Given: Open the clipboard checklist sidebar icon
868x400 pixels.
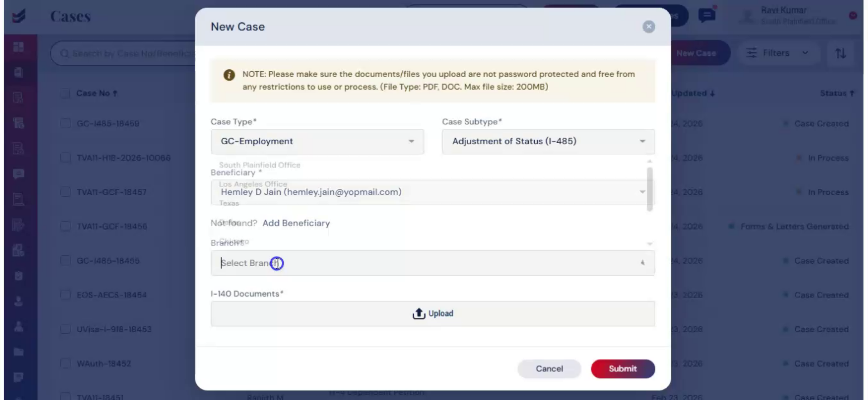Looking at the screenshot, I should click(18, 276).
